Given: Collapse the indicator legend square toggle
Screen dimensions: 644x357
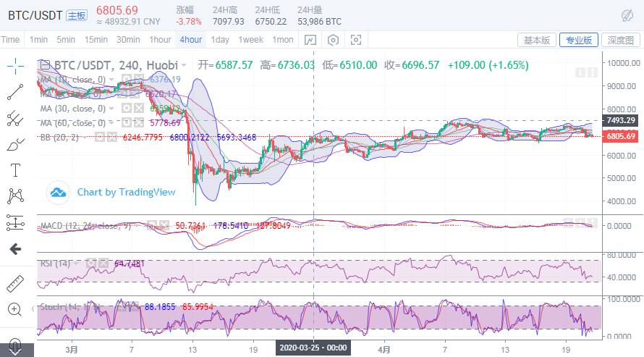Looking at the screenshot, I should (44, 65).
